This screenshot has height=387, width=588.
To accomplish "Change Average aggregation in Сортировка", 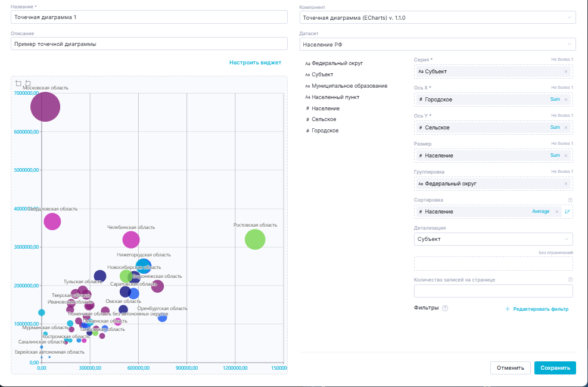I will (540, 212).
